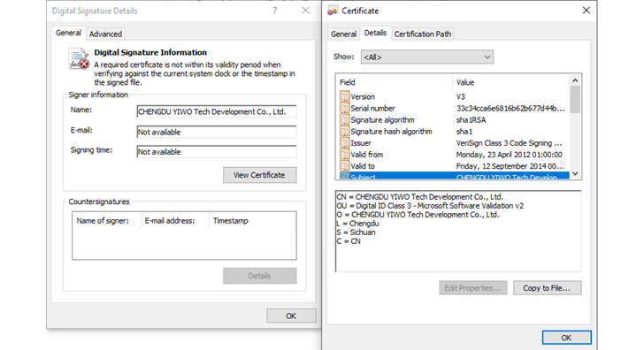Viewport: 644px width, 350px height.
Task: Open the certificate General tab
Action: [x=343, y=34]
